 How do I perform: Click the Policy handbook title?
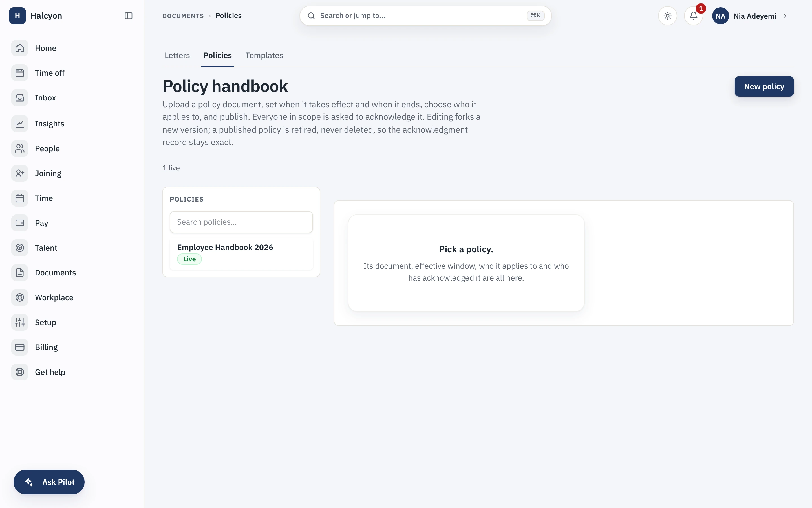pyautogui.click(x=225, y=86)
